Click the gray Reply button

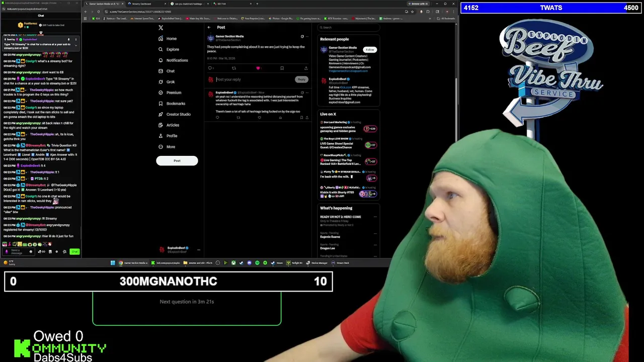[x=302, y=79]
